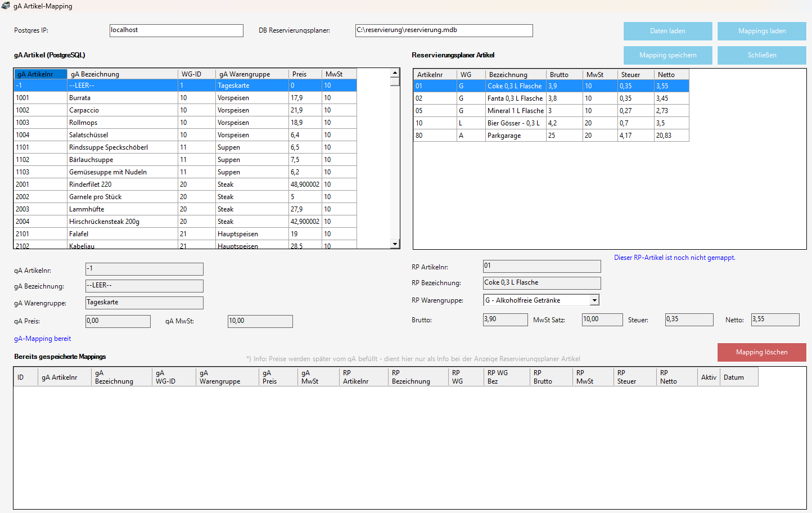Click the Brutto column header in Reservierungsplaner table
This screenshot has width=812, height=513.
click(564, 75)
